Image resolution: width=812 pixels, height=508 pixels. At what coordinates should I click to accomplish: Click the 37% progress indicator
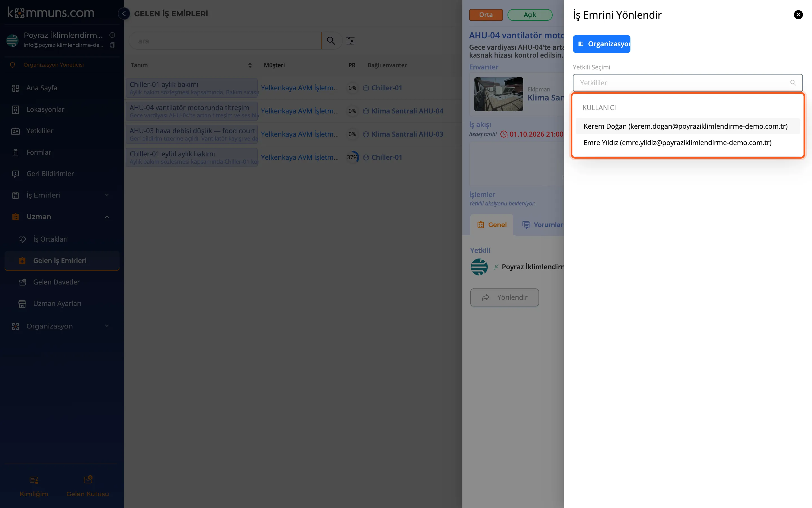click(352, 157)
